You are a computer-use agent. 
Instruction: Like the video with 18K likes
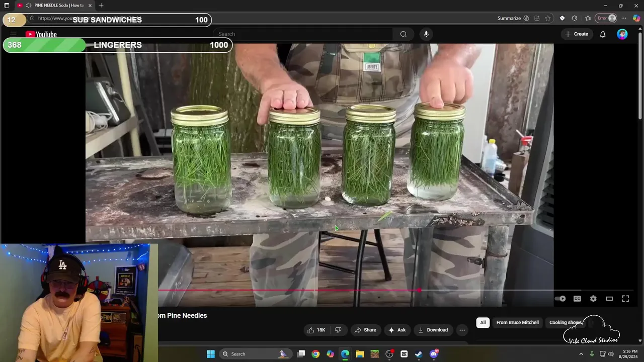316,330
